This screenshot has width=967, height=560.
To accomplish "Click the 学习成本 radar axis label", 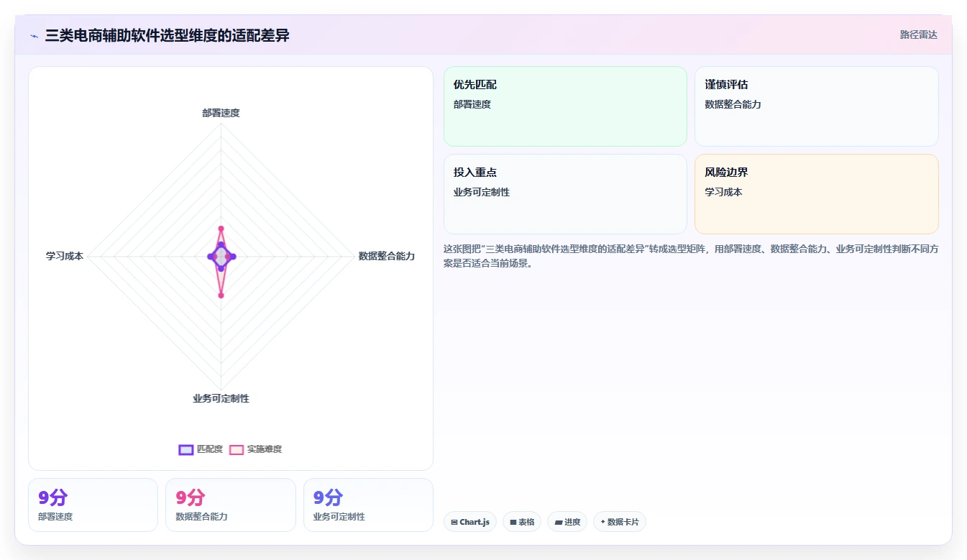I will (65, 256).
